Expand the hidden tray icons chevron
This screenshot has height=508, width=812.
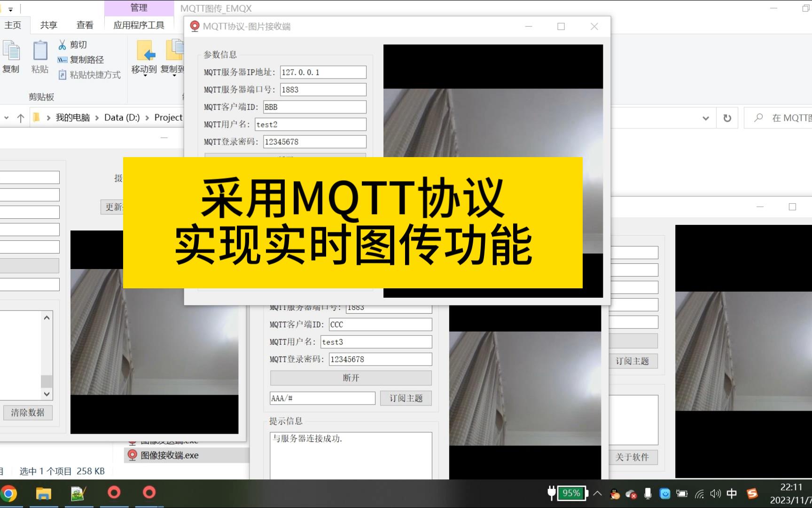[x=597, y=493]
